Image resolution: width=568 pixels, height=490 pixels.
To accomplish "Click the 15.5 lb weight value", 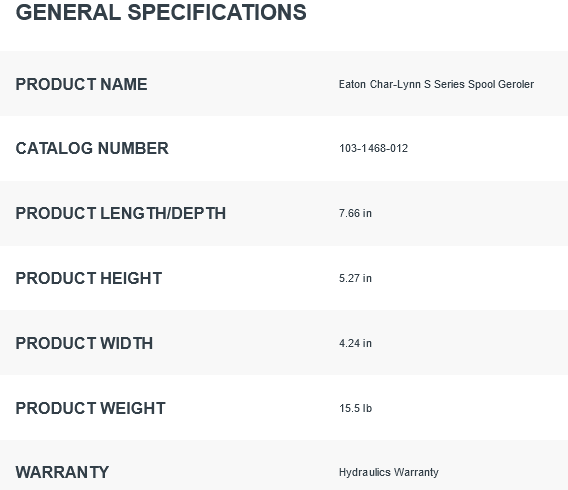I will [x=356, y=409].
